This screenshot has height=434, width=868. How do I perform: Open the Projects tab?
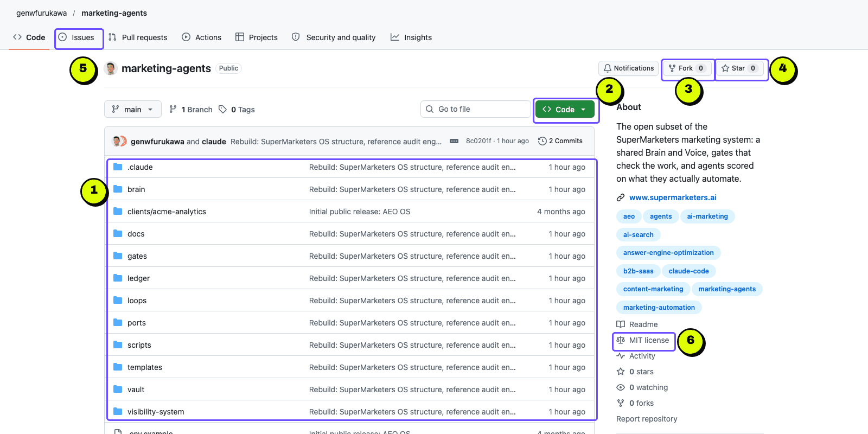coord(257,37)
